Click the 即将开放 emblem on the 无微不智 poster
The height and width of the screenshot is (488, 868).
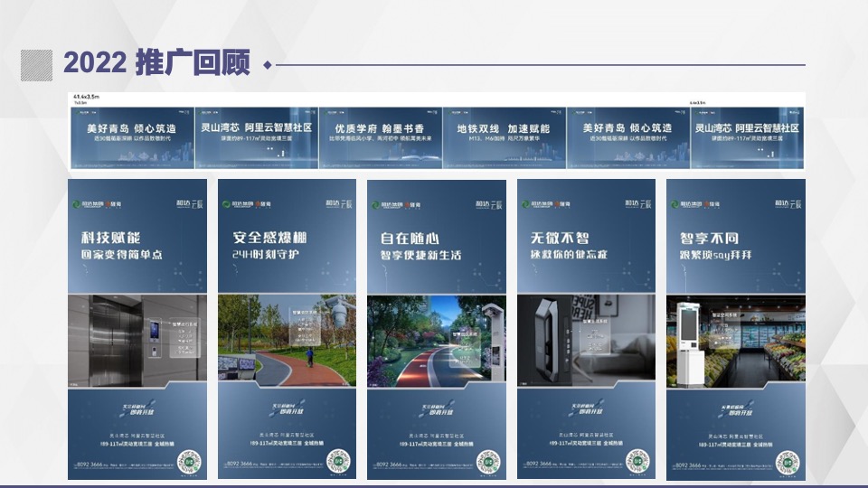tap(587, 408)
